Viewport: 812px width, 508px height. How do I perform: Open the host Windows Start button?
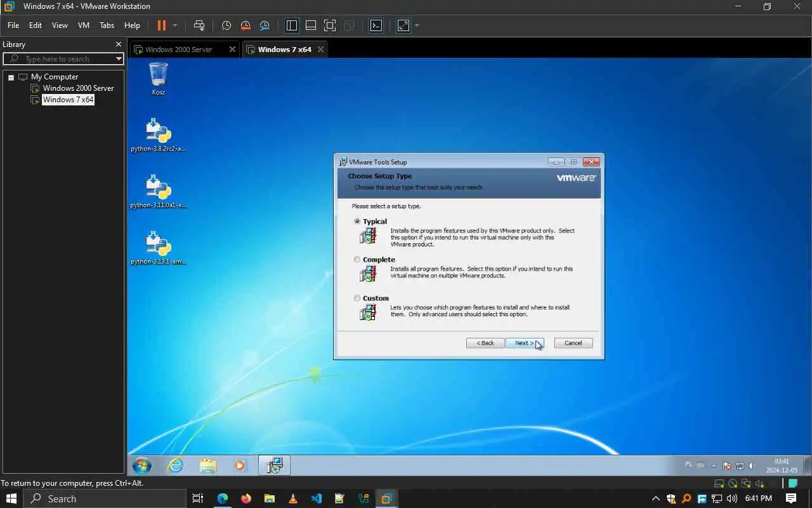[11, 498]
